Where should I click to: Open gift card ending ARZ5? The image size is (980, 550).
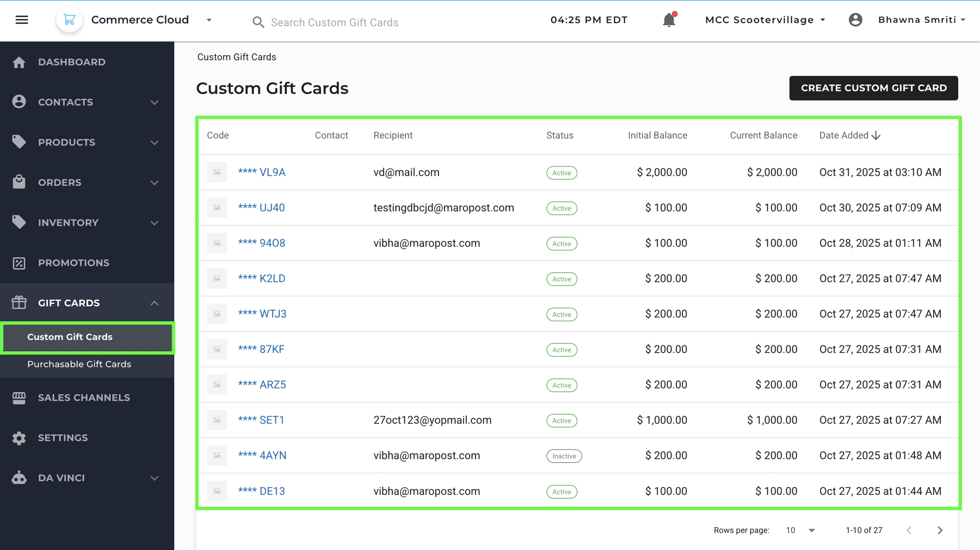tap(262, 385)
